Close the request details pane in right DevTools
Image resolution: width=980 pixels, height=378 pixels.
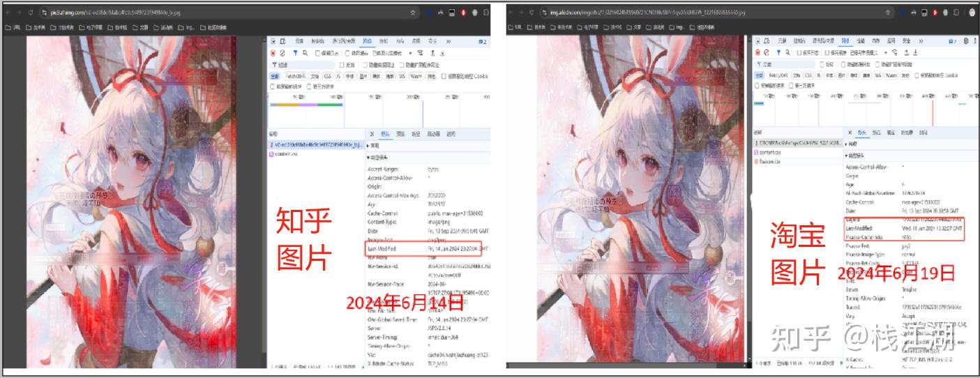coord(850,133)
